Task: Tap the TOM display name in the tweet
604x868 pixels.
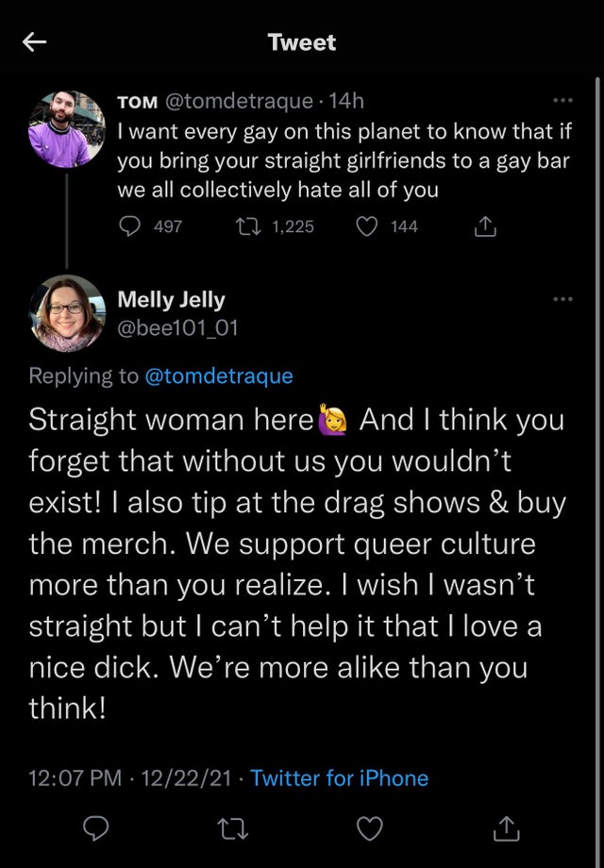Action: point(138,101)
